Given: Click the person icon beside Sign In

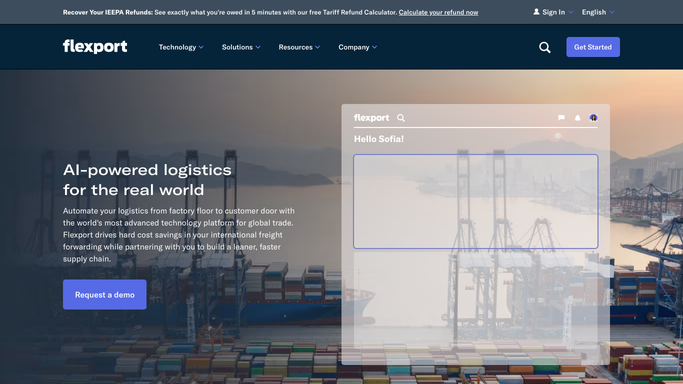Looking at the screenshot, I should 536,12.
